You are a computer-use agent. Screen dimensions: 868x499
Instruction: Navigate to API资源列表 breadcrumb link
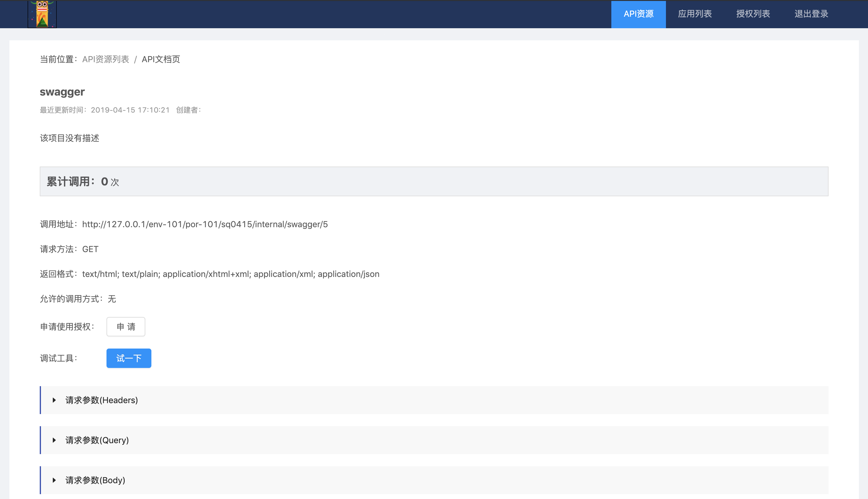[x=106, y=59]
